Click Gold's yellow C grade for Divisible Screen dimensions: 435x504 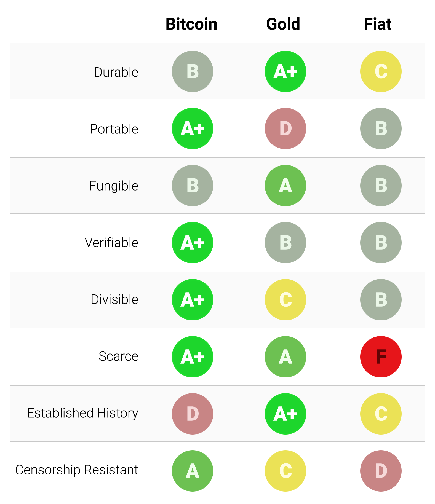click(285, 300)
